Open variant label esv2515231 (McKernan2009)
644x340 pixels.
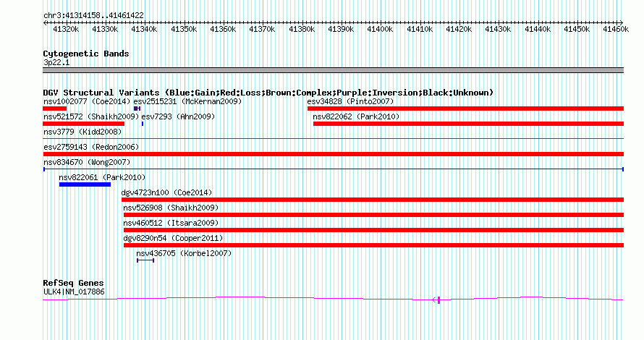tap(187, 101)
